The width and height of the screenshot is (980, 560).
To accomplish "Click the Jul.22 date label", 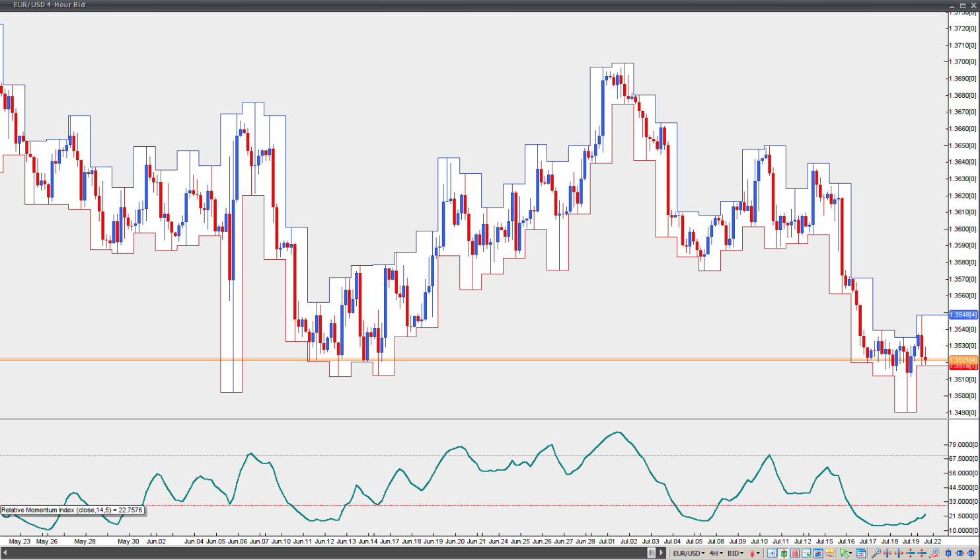I will (932, 541).
